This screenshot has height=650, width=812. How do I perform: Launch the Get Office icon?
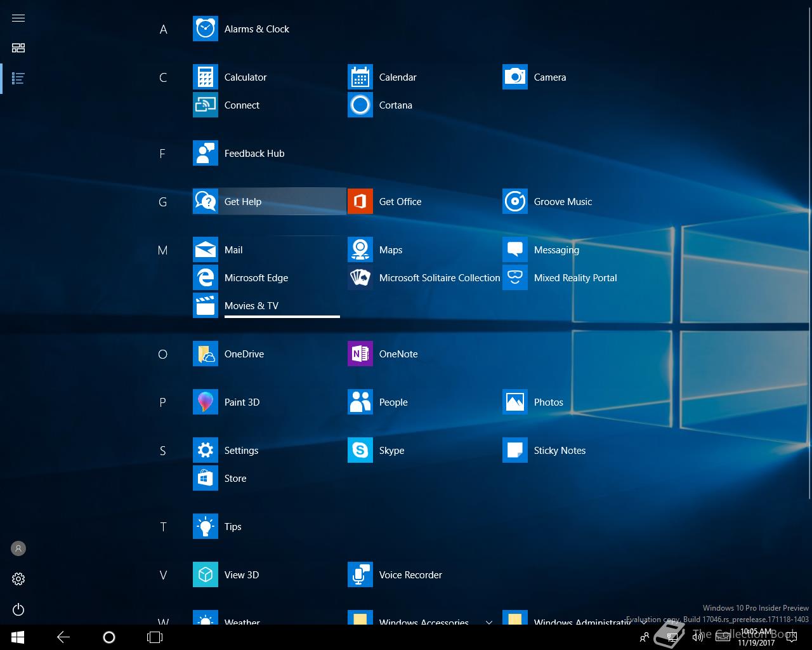click(x=360, y=202)
